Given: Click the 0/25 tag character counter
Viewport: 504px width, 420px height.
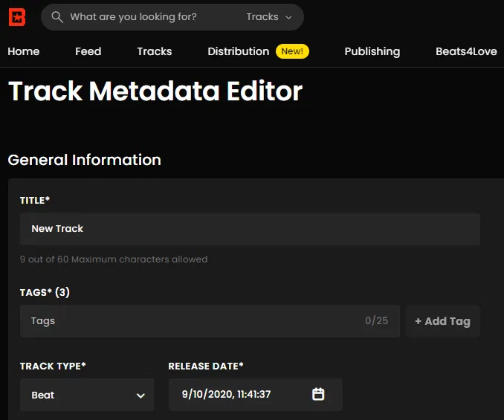Looking at the screenshot, I should 376,321.
